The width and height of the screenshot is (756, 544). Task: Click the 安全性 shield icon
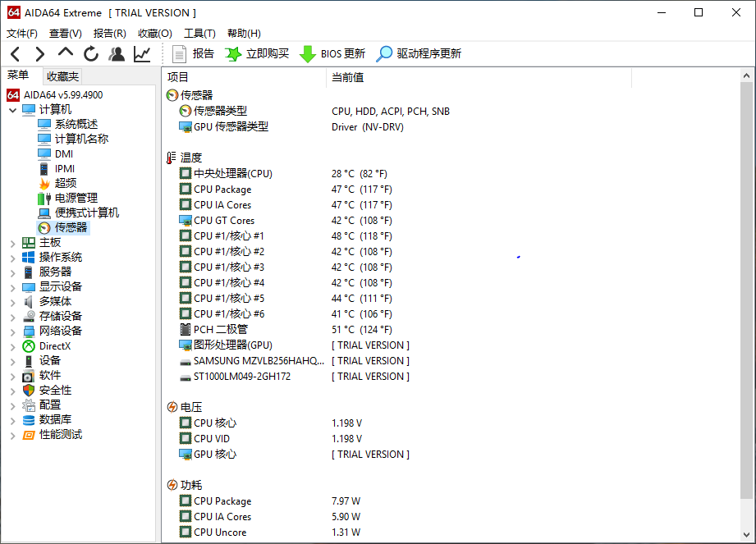(x=29, y=391)
